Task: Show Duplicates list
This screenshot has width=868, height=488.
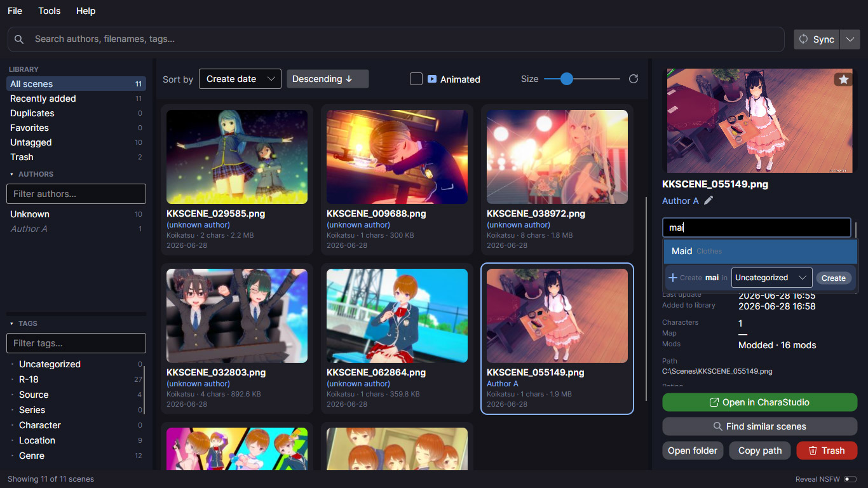Action: point(76,113)
